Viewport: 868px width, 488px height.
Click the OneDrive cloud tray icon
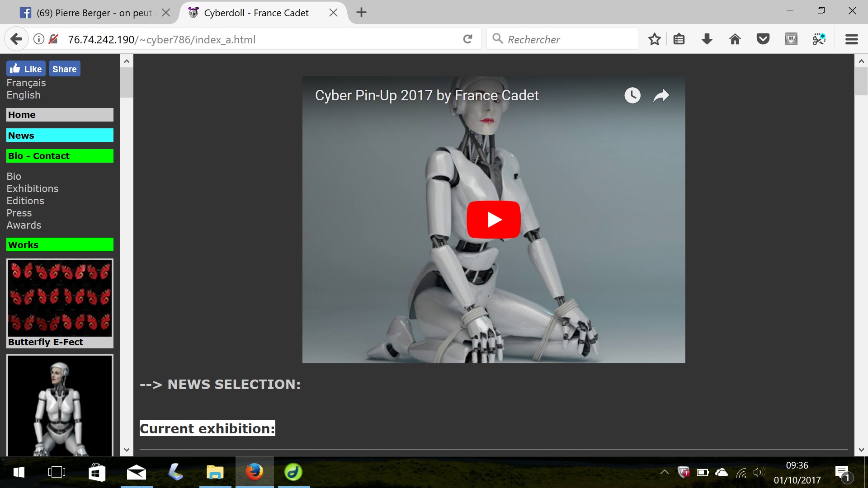point(722,473)
